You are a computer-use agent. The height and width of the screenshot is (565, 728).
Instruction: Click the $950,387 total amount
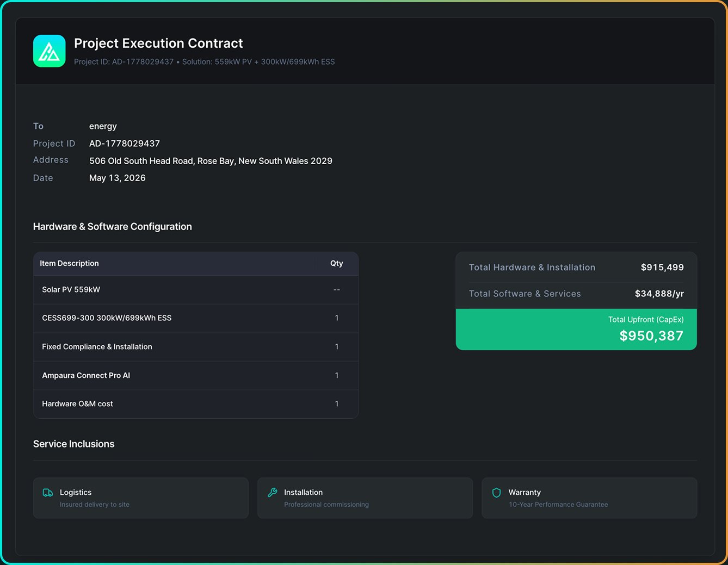651,336
